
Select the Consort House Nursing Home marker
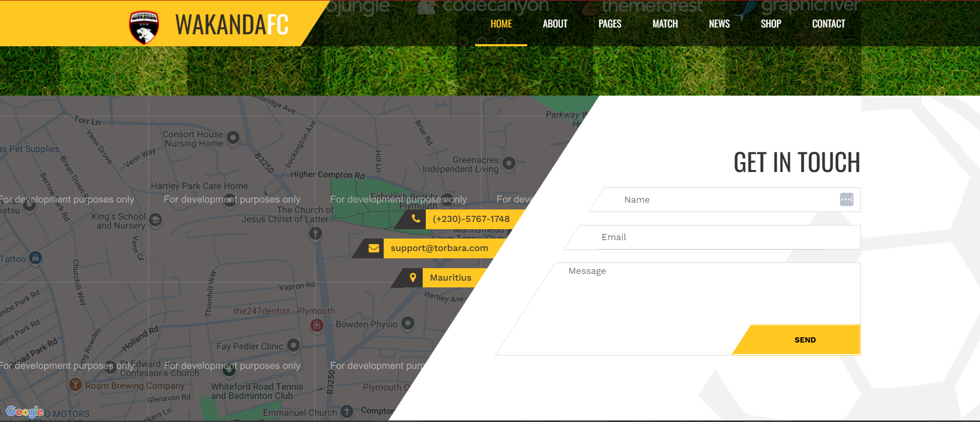pos(233,138)
